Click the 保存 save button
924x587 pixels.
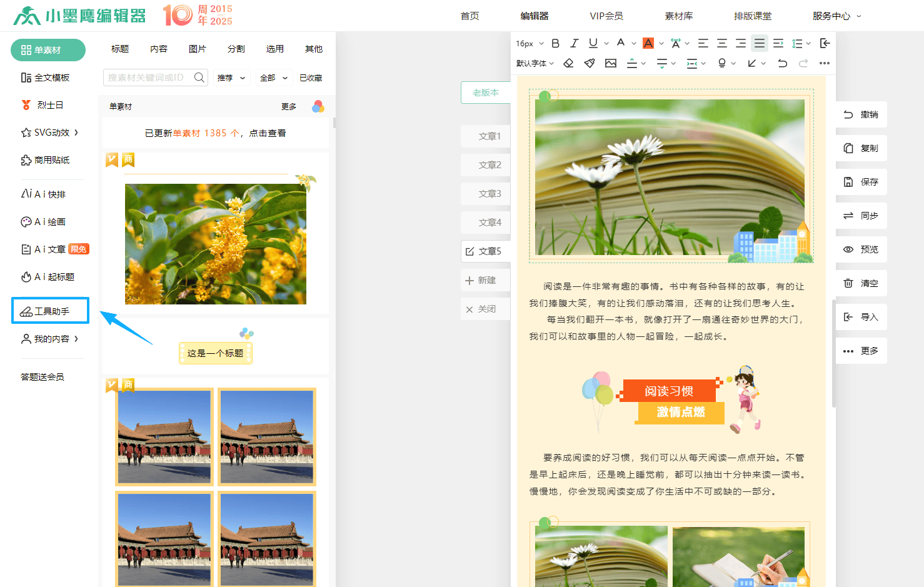coord(861,182)
